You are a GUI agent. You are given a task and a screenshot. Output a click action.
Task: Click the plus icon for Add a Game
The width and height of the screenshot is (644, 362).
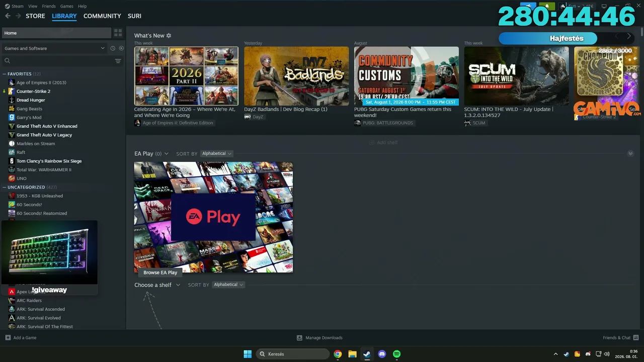click(8, 338)
